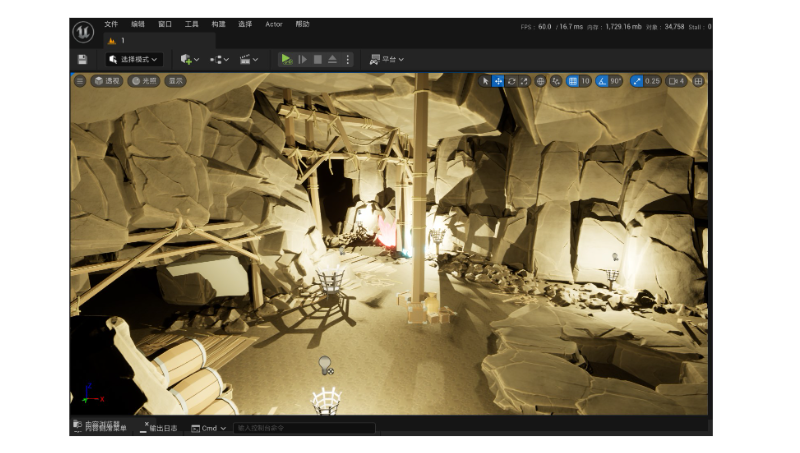
Task: Click the console command input field
Action: click(x=304, y=428)
